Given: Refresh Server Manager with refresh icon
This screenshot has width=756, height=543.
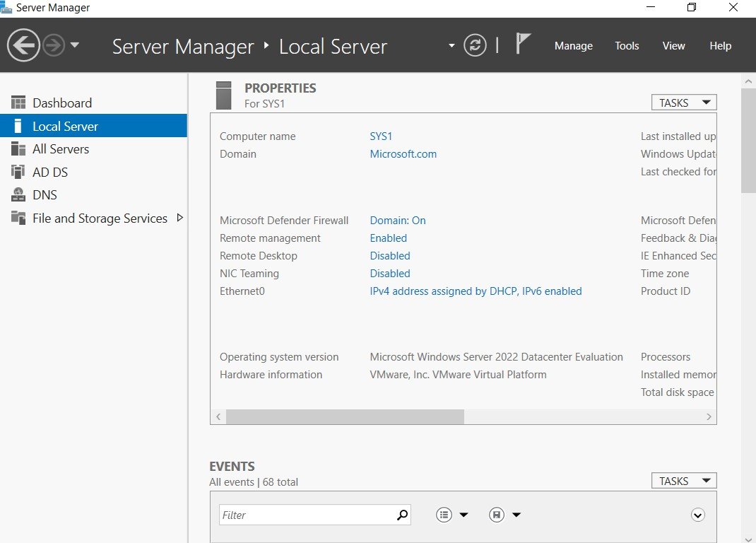Looking at the screenshot, I should (475, 45).
